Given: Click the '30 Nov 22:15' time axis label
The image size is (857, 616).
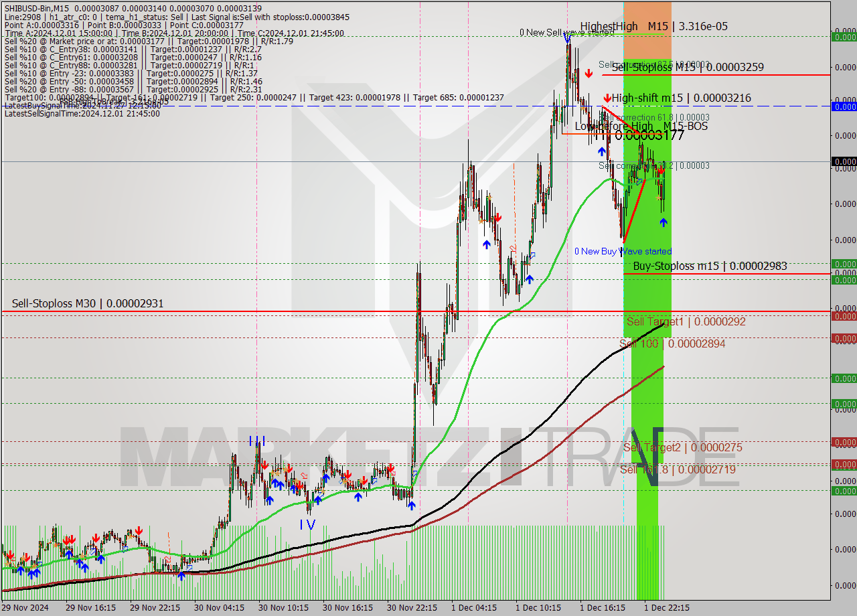Looking at the screenshot, I should tap(412, 608).
